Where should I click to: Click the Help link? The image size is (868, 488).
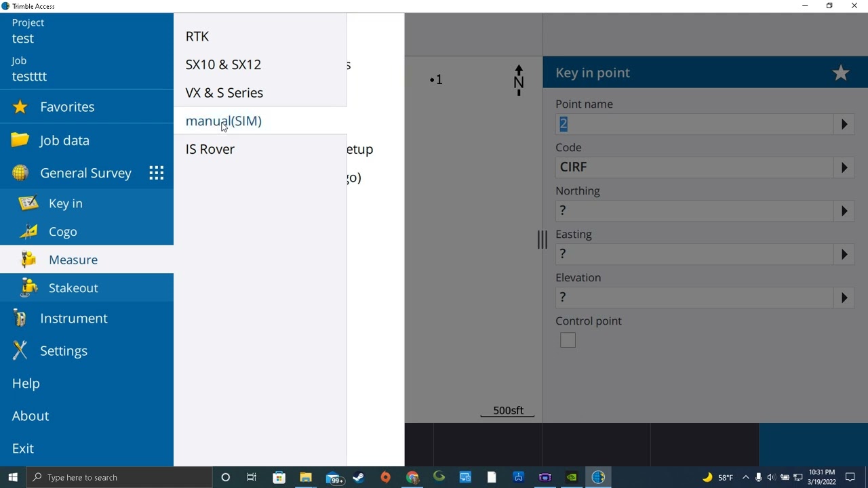pyautogui.click(x=26, y=384)
